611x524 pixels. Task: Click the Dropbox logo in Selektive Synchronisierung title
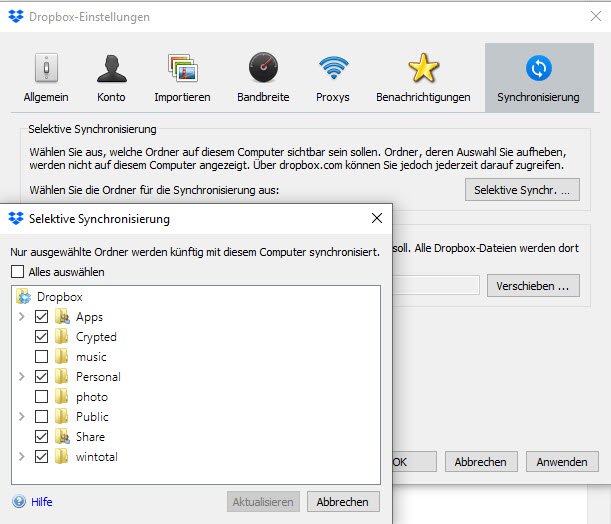pos(16,218)
